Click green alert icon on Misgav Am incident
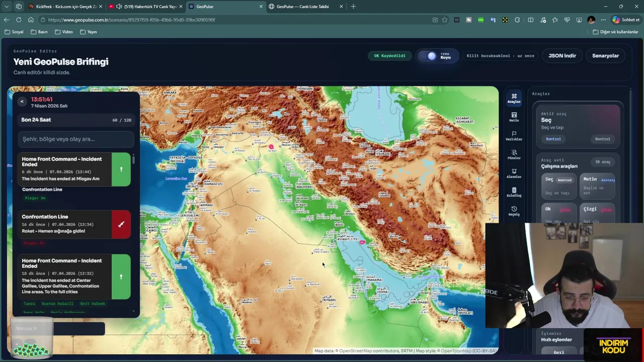Image resolution: width=644 pixels, height=362 pixels. coord(121,169)
